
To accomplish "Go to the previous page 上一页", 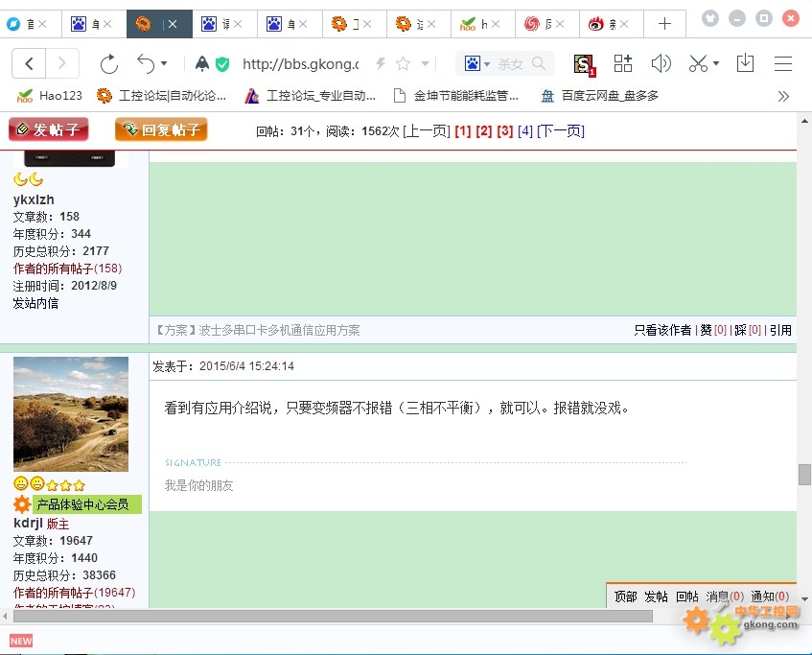I will pos(427,131).
